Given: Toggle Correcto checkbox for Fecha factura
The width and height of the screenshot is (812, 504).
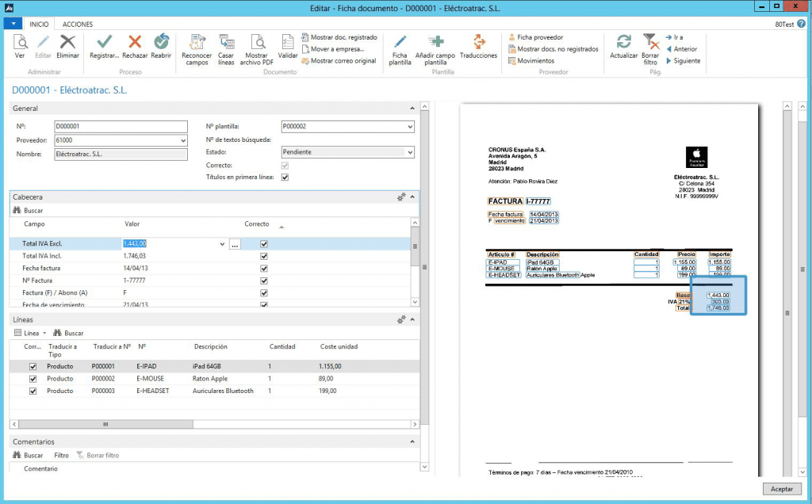Looking at the screenshot, I should [264, 269].
